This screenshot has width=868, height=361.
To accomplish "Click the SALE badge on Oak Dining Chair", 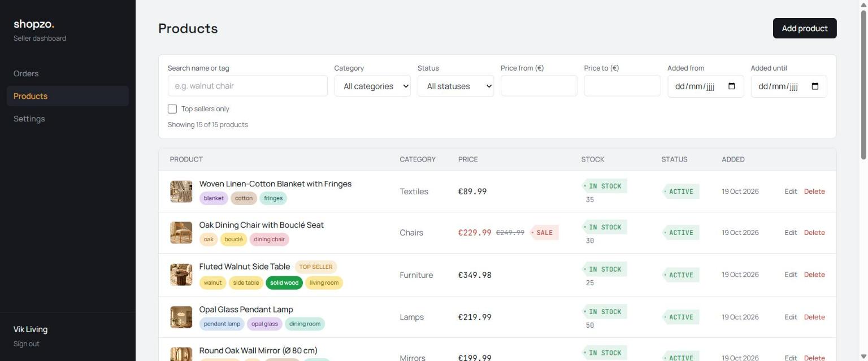I will click(544, 233).
